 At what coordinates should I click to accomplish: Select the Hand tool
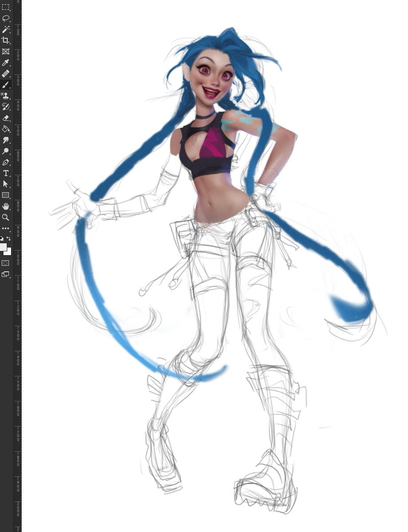click(5, 206)
